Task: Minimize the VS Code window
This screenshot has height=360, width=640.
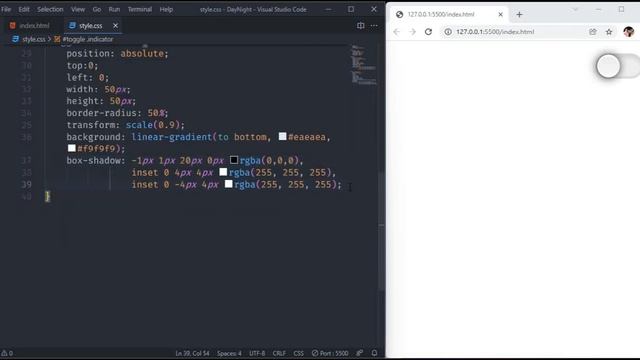Action: click(328, 9)
